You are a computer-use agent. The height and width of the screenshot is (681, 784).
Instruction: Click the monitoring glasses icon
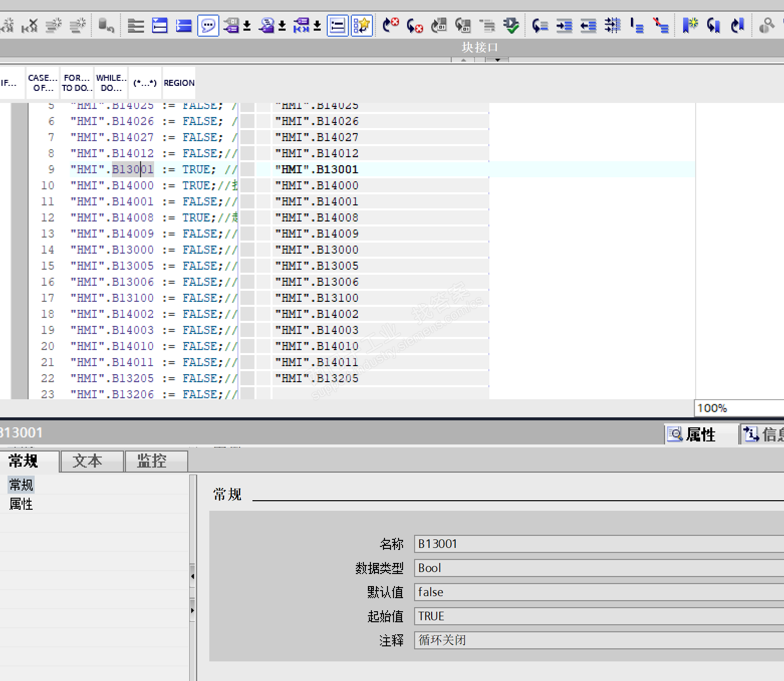766,25
